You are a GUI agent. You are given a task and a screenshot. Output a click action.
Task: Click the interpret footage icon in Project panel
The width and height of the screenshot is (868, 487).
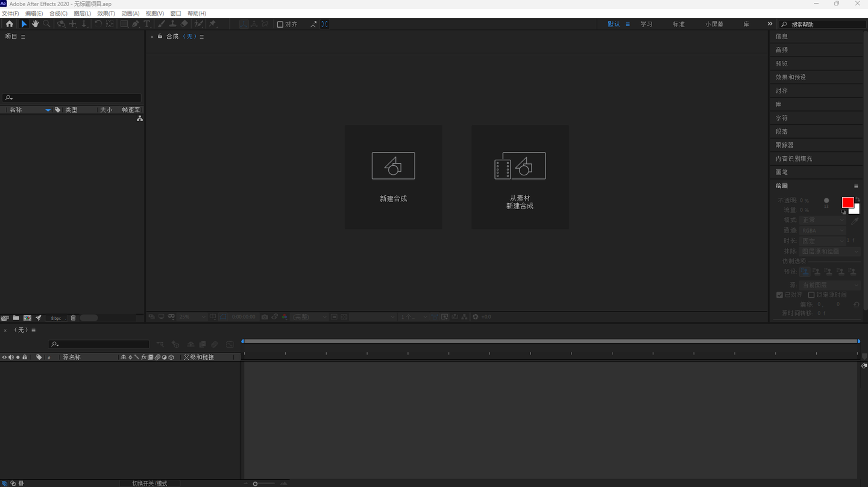point(5,318)
